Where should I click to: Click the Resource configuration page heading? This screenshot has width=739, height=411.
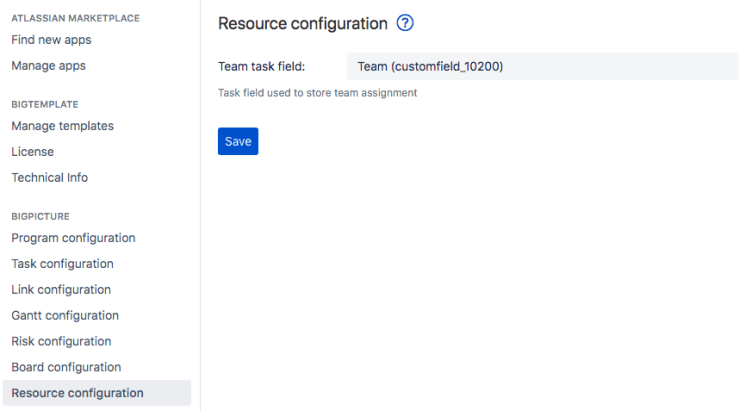[x=302, y=23]
